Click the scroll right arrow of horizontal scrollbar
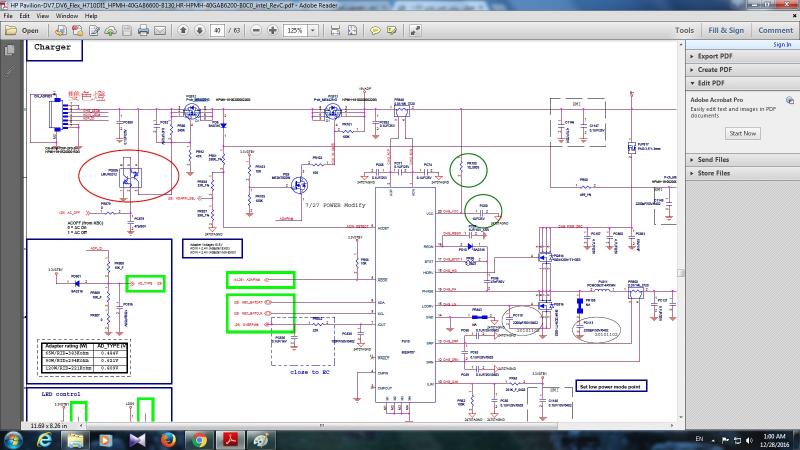Screen dimensions: 800x450 pyautogui.click(x=672, y=425)
